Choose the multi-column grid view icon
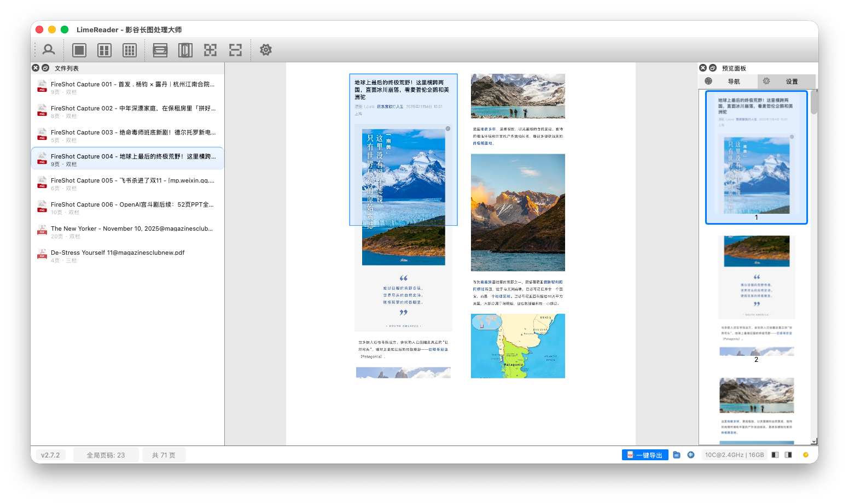 point(130,50)
